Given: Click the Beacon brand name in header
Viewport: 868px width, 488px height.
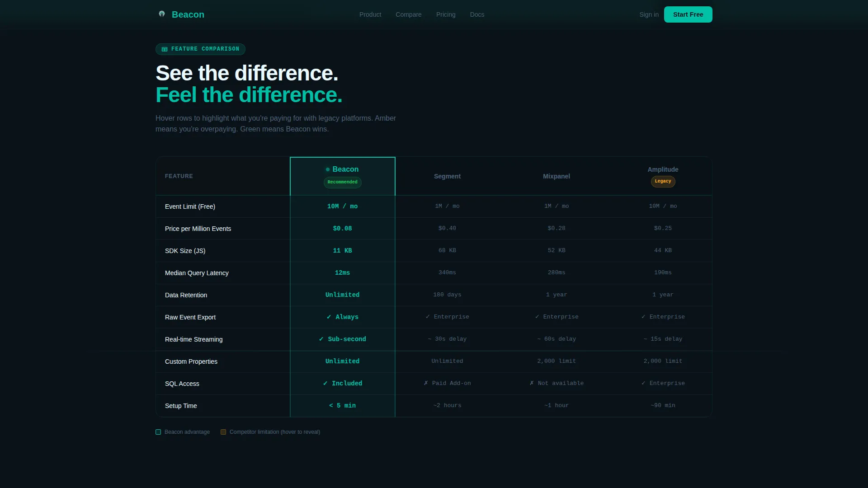Looking at the screenshot, I should 188,14.
